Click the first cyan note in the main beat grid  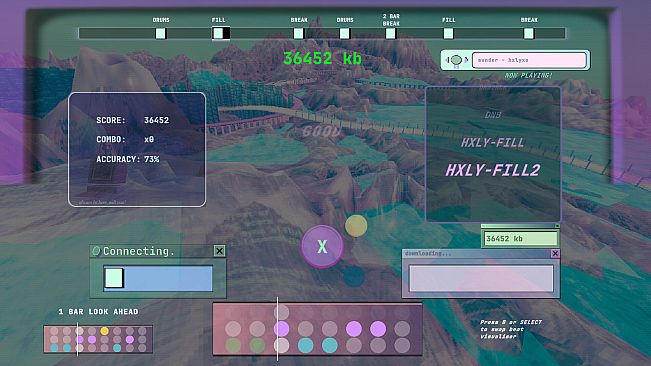pos(306,345)
